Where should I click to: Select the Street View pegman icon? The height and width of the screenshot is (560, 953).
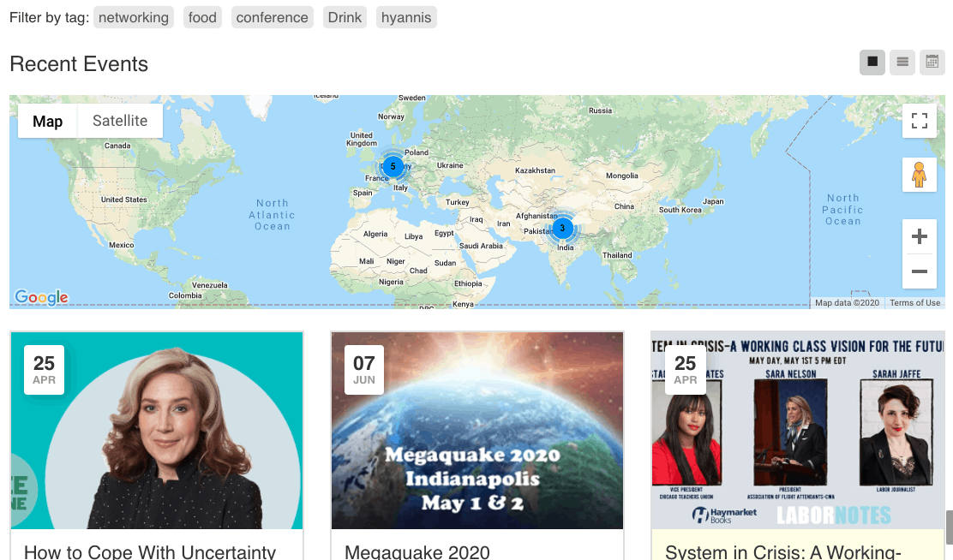919,175
